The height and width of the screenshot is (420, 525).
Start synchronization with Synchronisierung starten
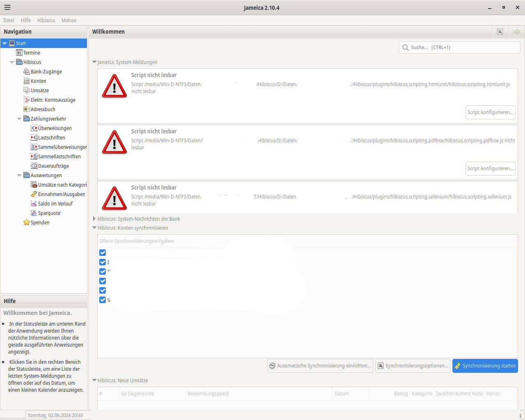[x=485, y=366]
